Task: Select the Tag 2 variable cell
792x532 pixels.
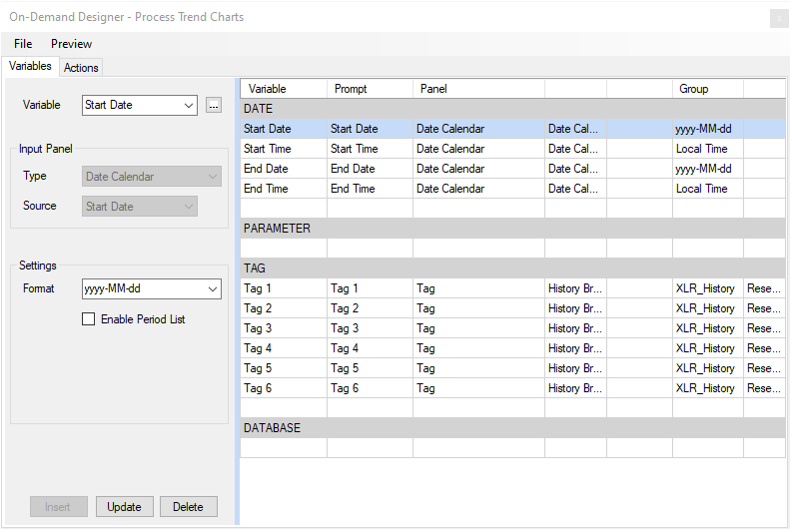Action: point(284,308)
